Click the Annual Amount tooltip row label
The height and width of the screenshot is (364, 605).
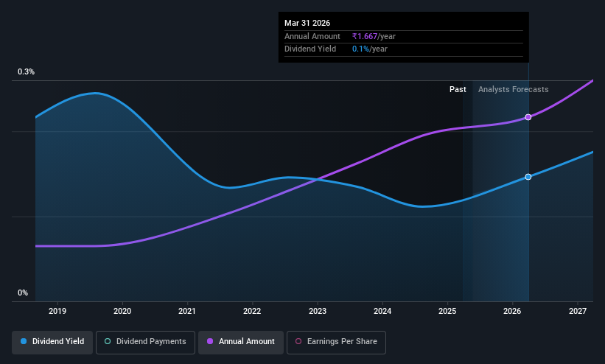(312, 36)
